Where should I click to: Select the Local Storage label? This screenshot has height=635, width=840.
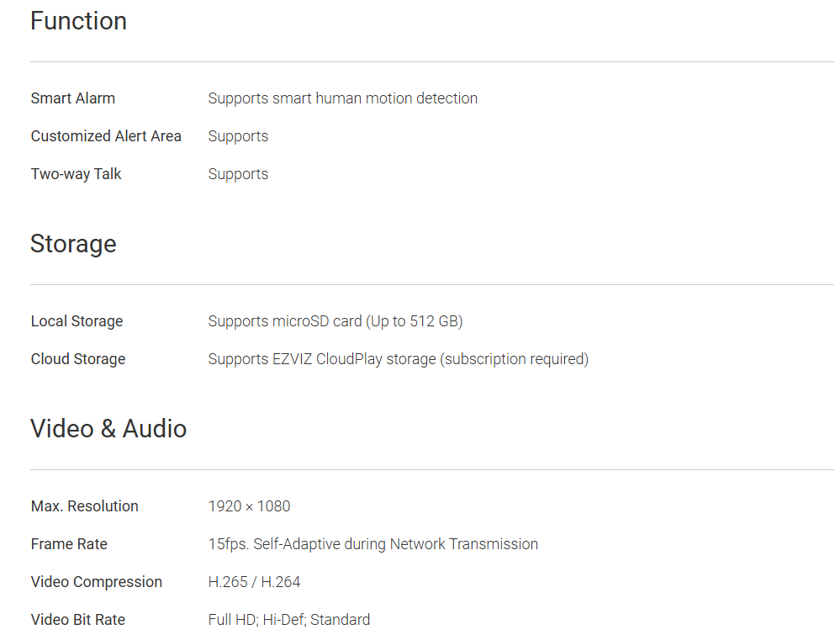[x=77, y=321]
